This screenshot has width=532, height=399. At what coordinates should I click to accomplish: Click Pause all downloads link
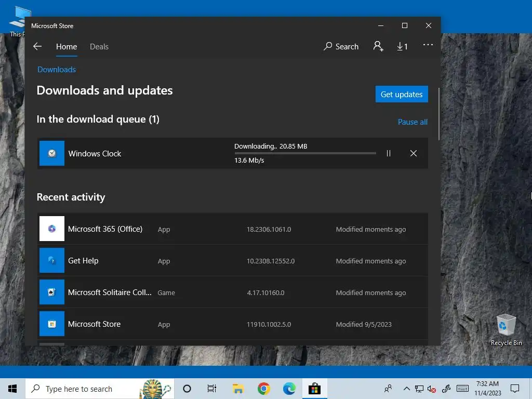coord(413,122)
